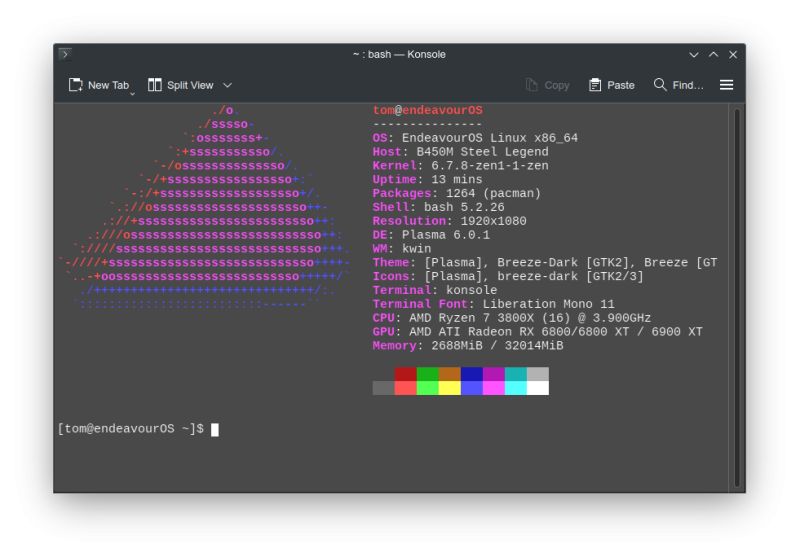Click the 'B450M Steel Legend' host value
Screen dimensions: 800x557
pos(483,152)
